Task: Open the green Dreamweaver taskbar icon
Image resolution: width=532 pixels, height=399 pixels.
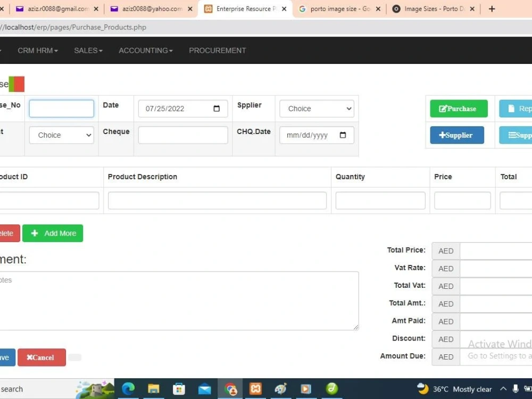Action: pos(332,388)
